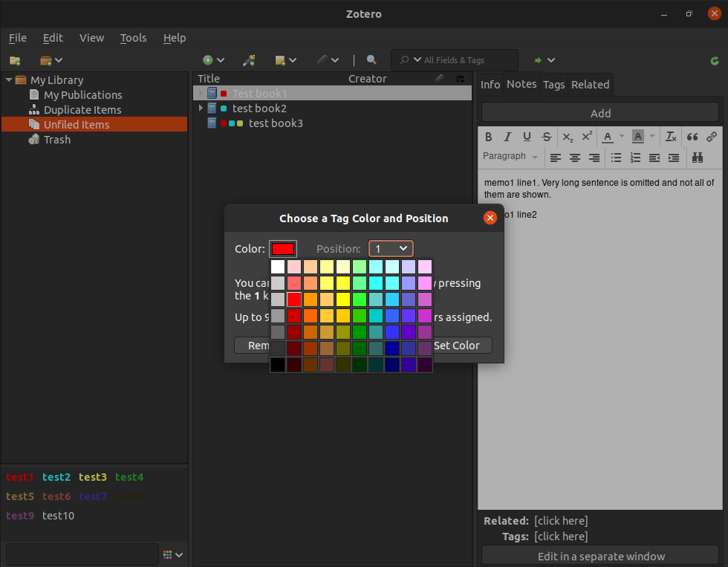Image resolution: width=728 pixels, height=567 pixels.
Task: Open tag selector actions grid icon
Action: click(168, 554)
